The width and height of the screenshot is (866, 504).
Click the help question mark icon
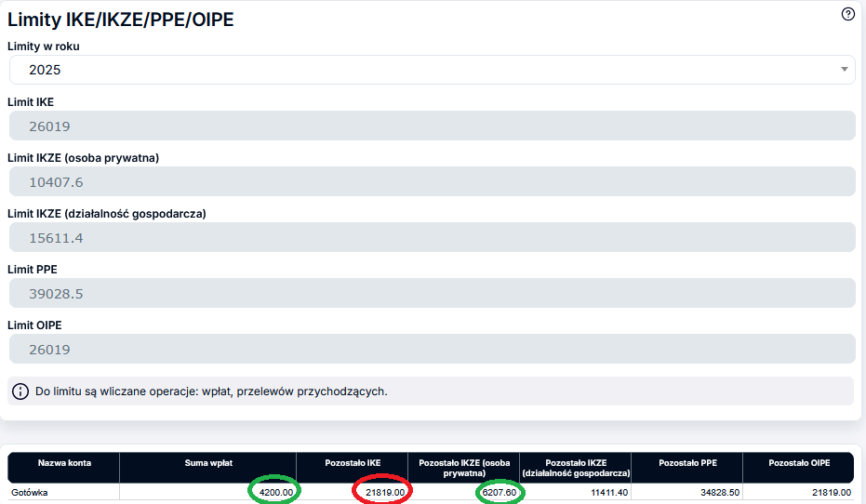pos(847,14)
